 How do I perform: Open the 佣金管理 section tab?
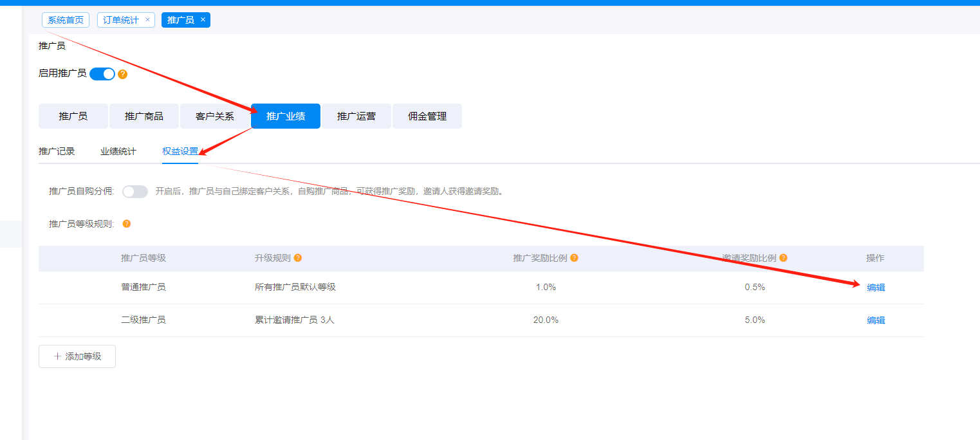click(x=427, y=116)
